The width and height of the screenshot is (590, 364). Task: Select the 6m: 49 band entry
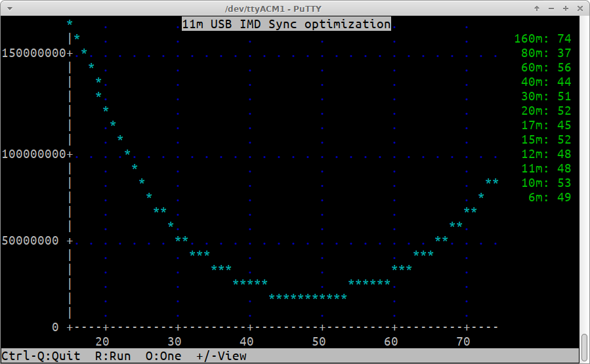click(x=549, y=197)
